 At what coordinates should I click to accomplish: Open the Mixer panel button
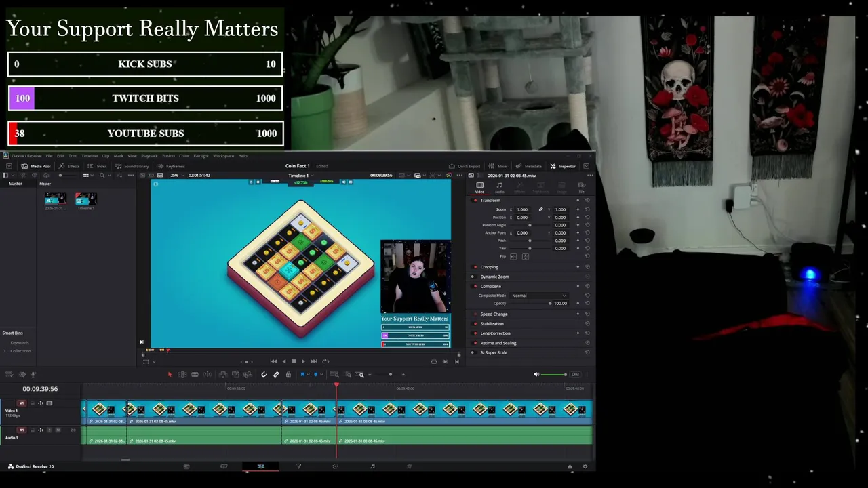(498, 166)
